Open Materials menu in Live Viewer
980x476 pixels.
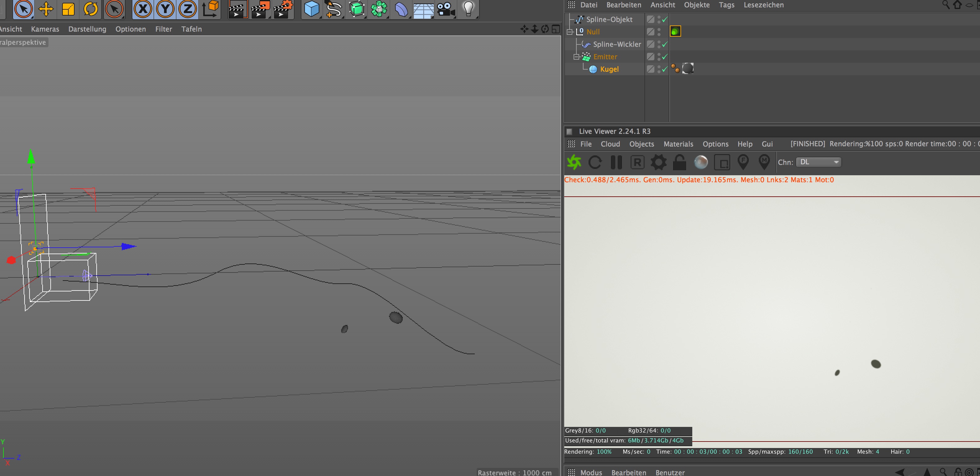[x=678, y=144]
